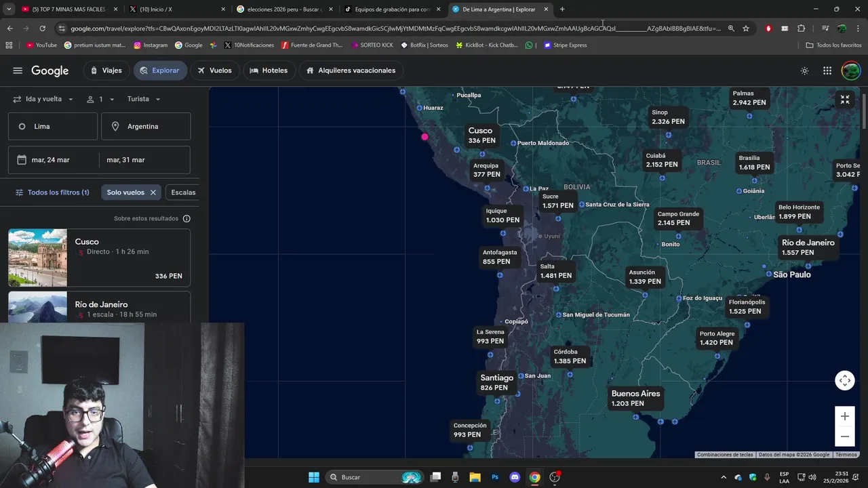This screenshot has height=488, width=868.
Task: Open the browser extensions puzzle icon
Action: click(x=802, y=28)
